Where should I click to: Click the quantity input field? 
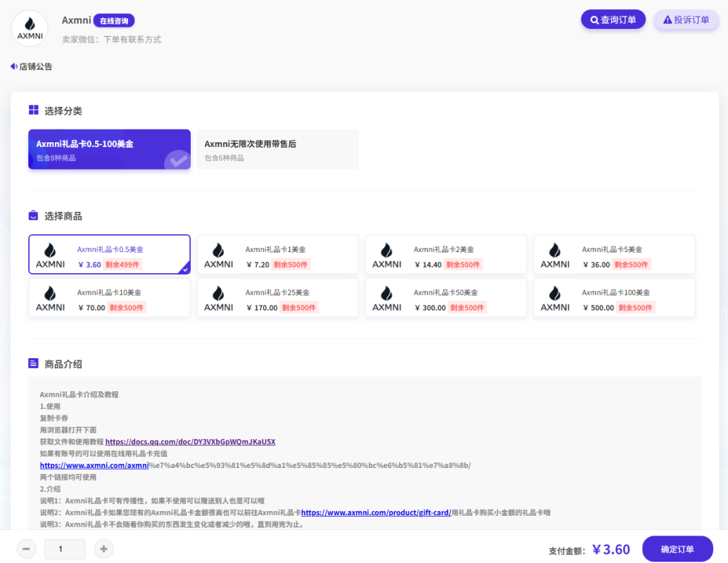65,549
